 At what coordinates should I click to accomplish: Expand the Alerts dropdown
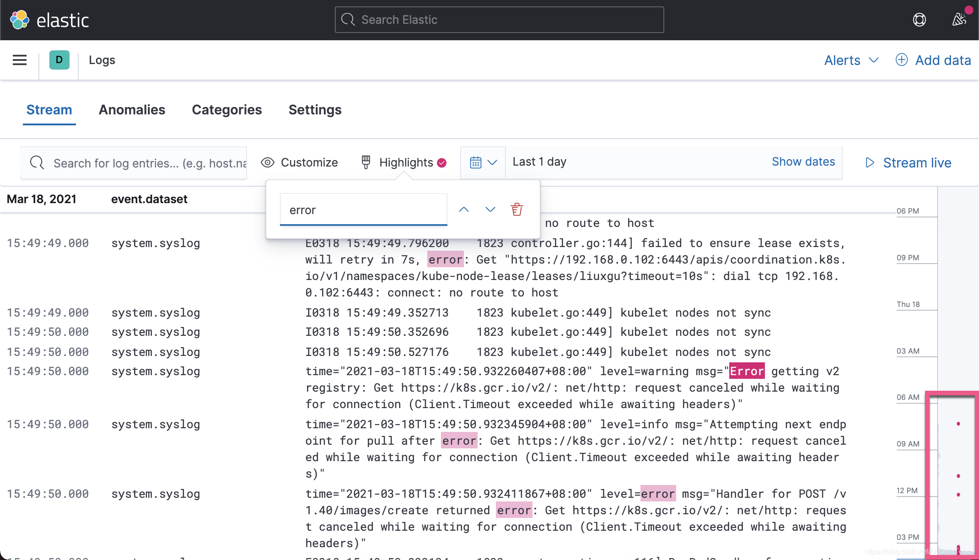(x=851, y=60)
